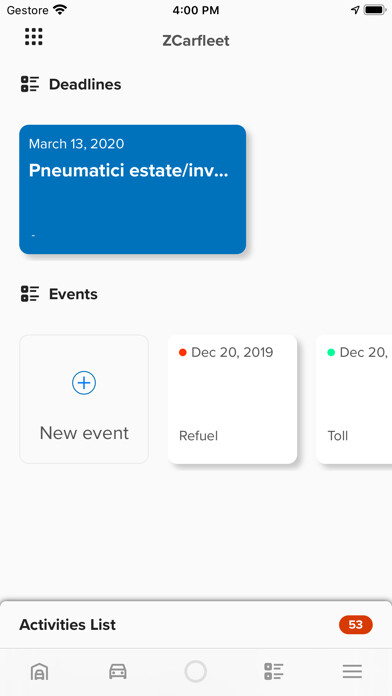The height and width of the screenshot is (696, 392).
Task: Tap the ZCarfleet title
Action: tap(196, 41)
